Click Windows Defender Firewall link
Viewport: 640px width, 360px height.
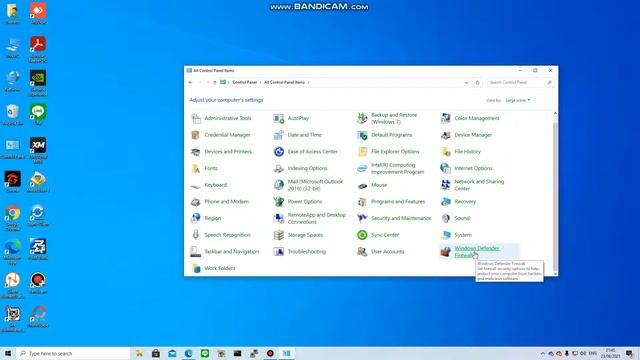476,252
